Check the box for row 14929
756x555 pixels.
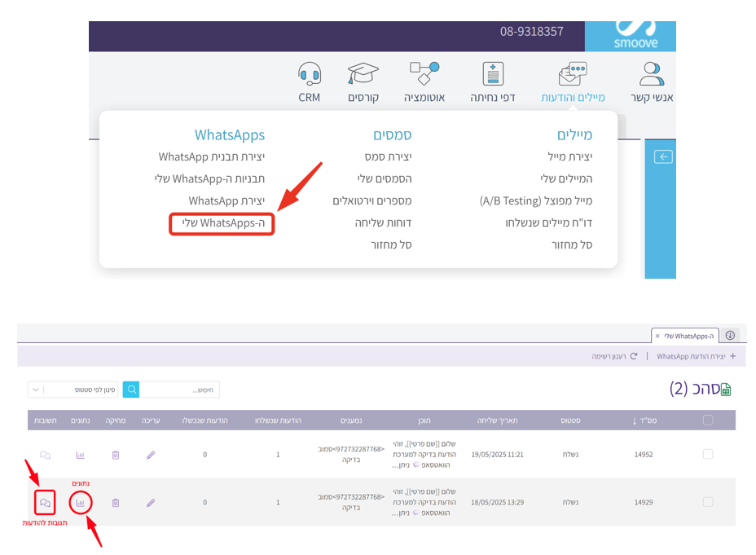(x=708, y=503)
